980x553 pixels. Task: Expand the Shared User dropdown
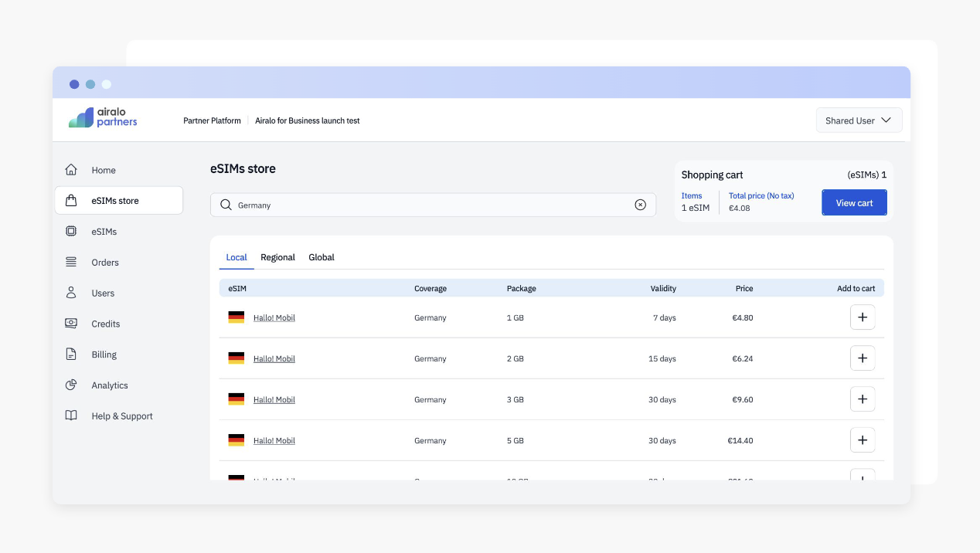[x=859, y=120]
